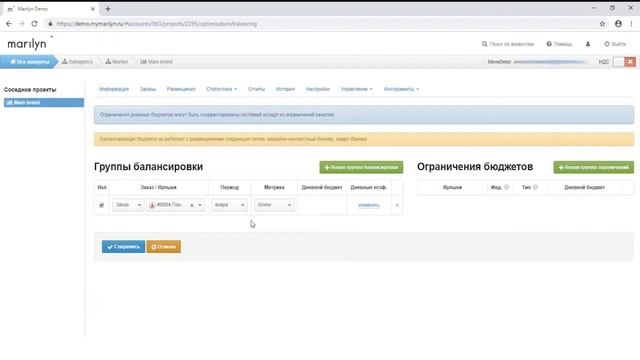Screen dimensions: 640x360
Task: Add a new budget restriction group
Action: click(593, 167)
